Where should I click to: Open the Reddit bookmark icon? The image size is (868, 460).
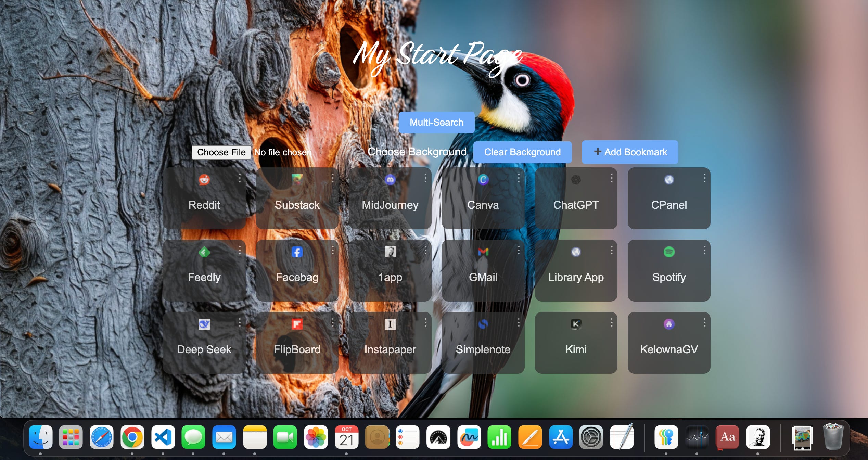[204, 180]
